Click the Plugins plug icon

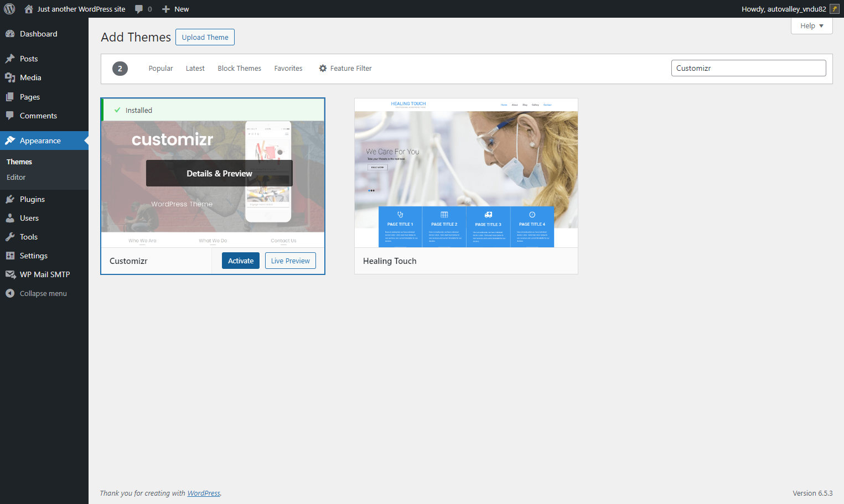click(10, 199)
